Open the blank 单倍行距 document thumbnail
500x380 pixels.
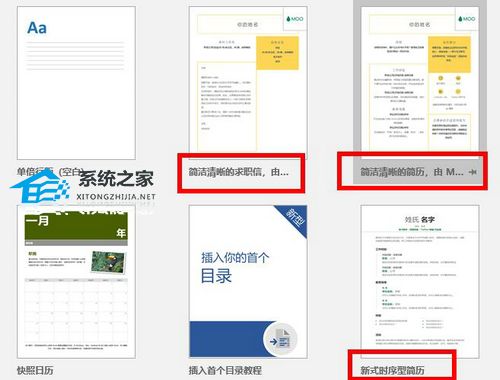(x=76, y=83)
